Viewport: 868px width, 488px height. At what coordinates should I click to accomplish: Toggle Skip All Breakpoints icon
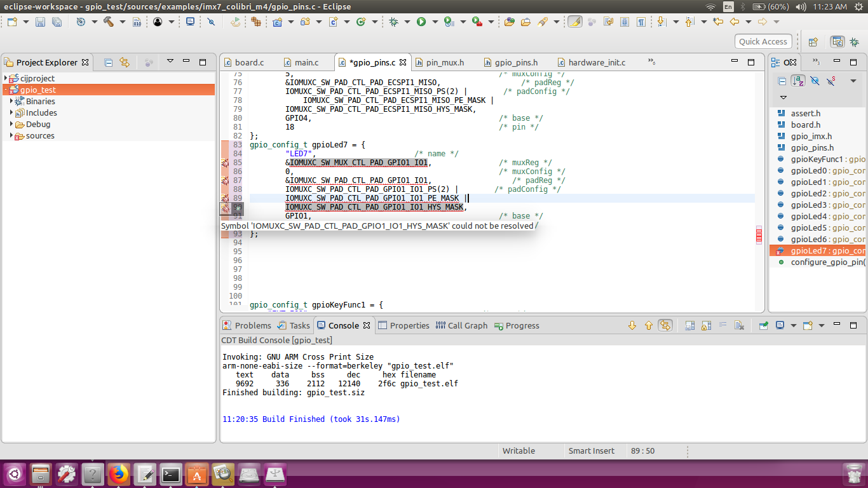click(212, 22)
